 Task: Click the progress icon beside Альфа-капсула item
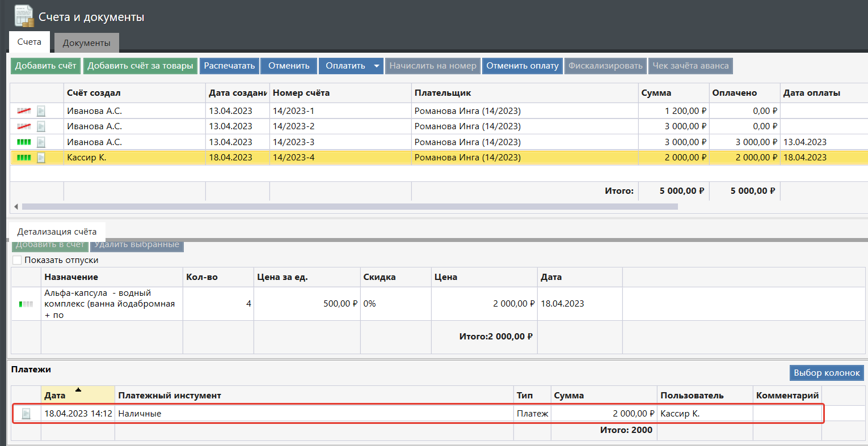tap(26, 304)
